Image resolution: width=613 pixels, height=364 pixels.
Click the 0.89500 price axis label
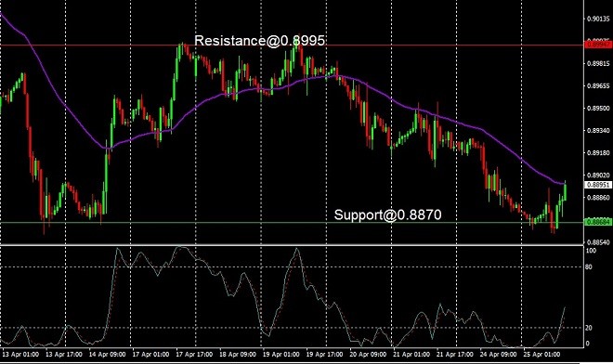click(x=598, y=108)
